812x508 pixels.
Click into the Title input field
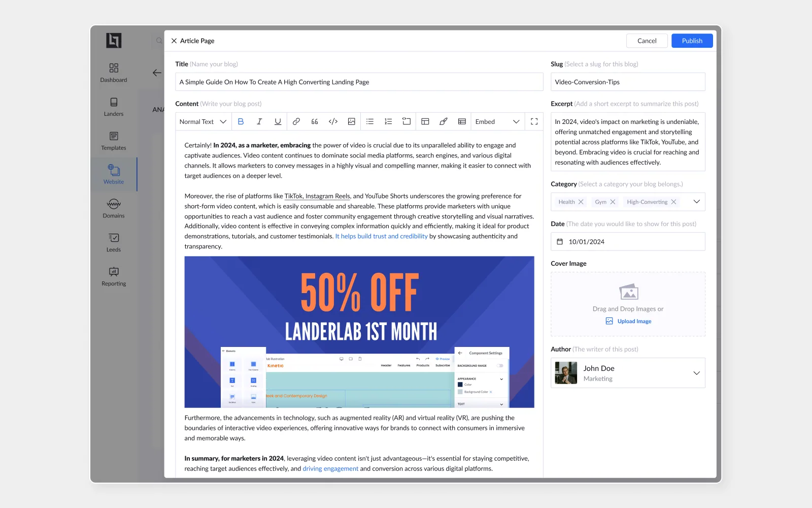click(x=359, y=82)
